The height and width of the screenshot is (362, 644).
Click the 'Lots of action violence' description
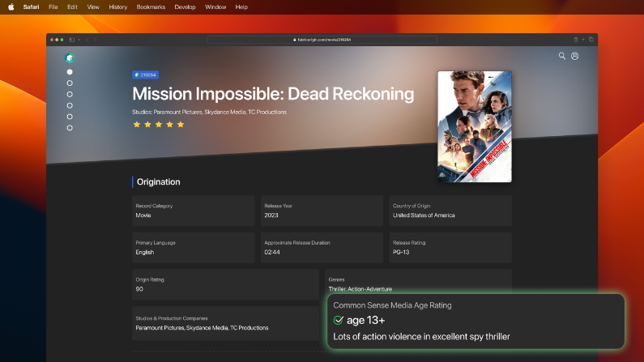(421, 337)
